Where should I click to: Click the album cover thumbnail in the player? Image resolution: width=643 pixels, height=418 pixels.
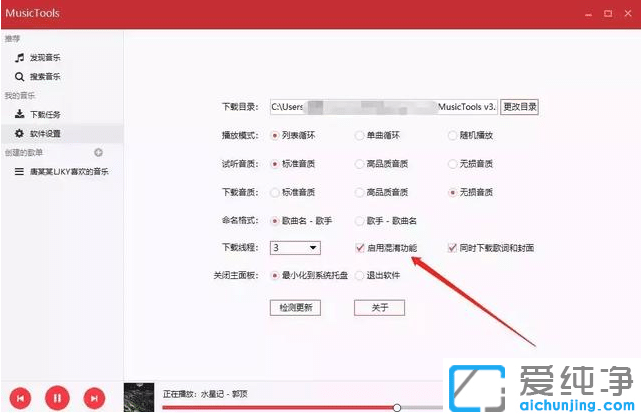(x=139, y=397)
